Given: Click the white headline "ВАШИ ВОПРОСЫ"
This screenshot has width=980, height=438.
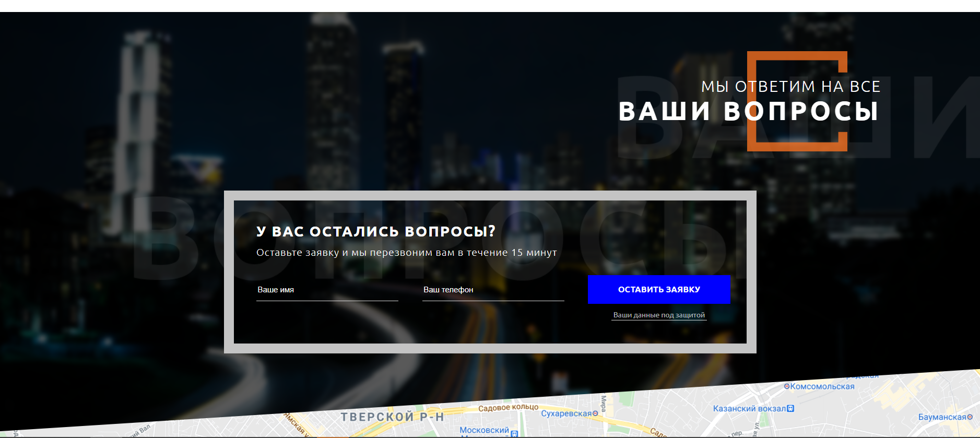Looking at the screenshot, I should [749, 111].
